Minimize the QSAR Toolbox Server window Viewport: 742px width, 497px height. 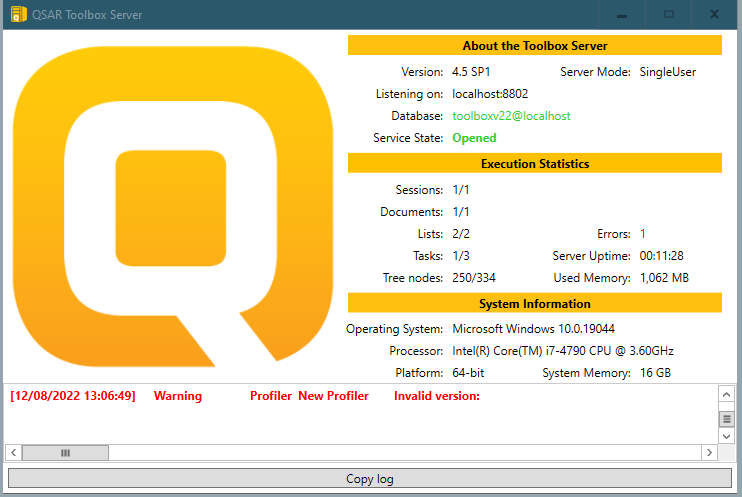point(622,15)
